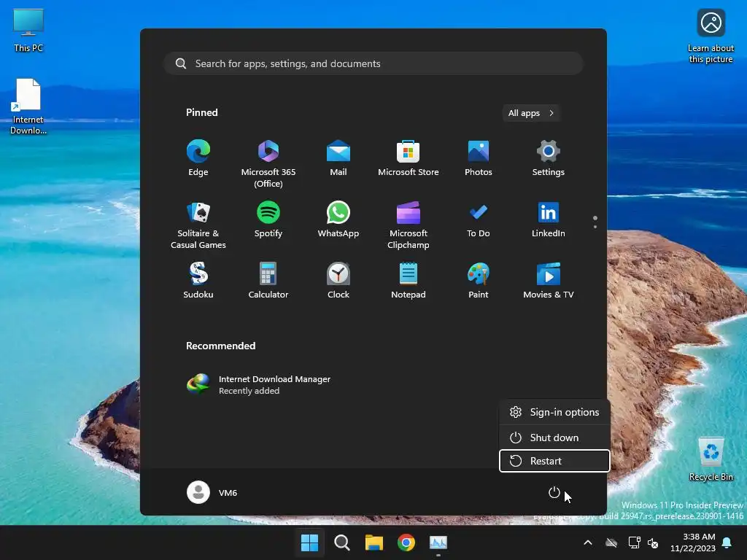Open Internet Download Manager recommended item
Viewport: 747px width, 560px height.
(x=259, y=384)
